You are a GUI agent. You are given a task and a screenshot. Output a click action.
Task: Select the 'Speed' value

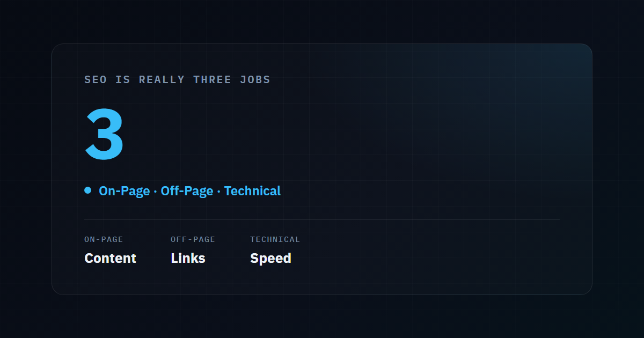[270, 258]
